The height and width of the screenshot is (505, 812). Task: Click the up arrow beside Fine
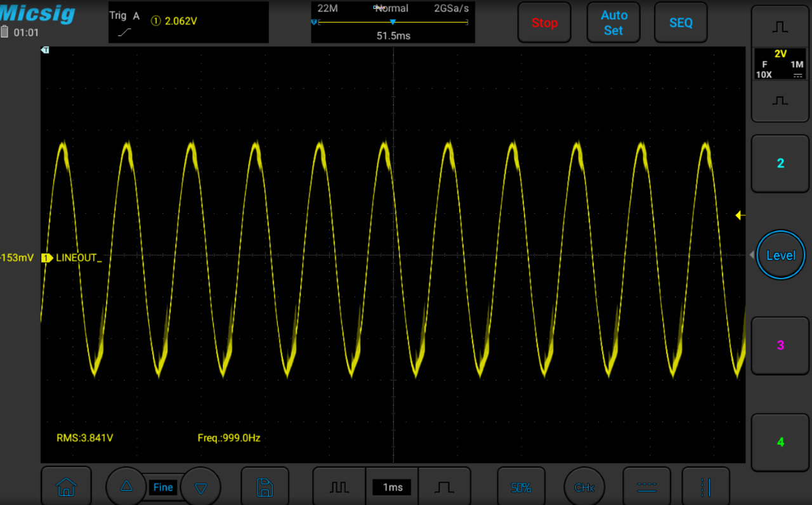point(126,487)
